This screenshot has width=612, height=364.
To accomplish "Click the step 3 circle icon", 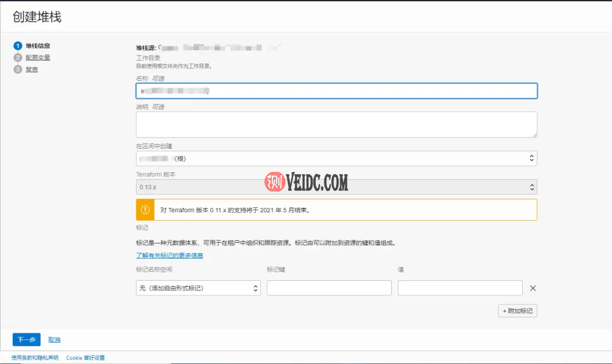I will [x=18, y=69].
